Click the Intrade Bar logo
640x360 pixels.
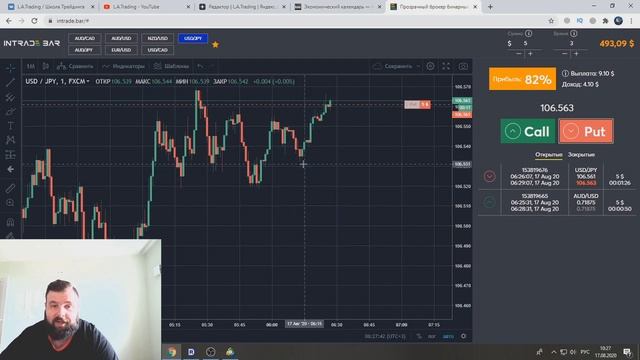pyautogui.click(x=32, y=43)
